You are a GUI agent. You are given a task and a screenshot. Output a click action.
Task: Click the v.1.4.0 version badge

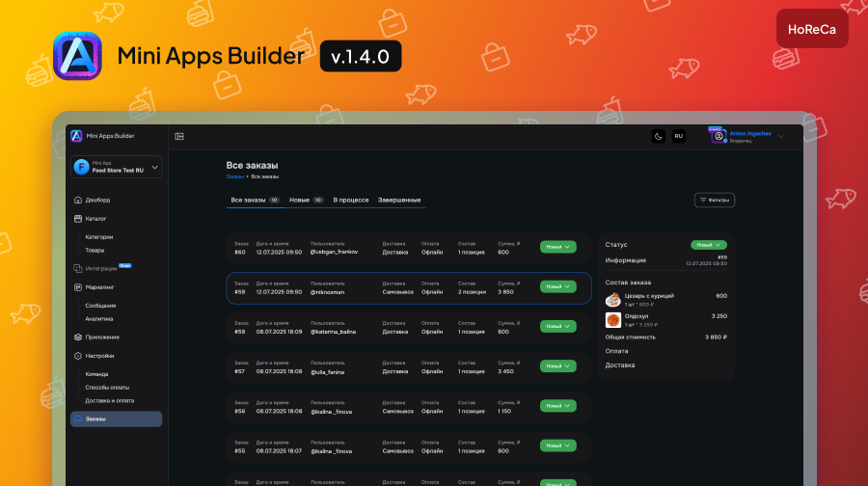point(361,56)
